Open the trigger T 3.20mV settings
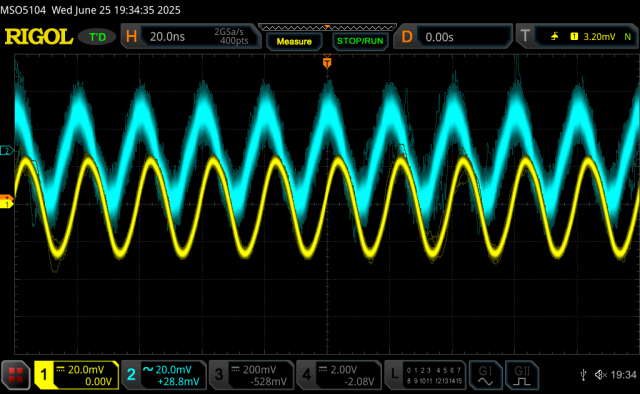Viewport: 640px width, 394px height. [x=577, y=37]
